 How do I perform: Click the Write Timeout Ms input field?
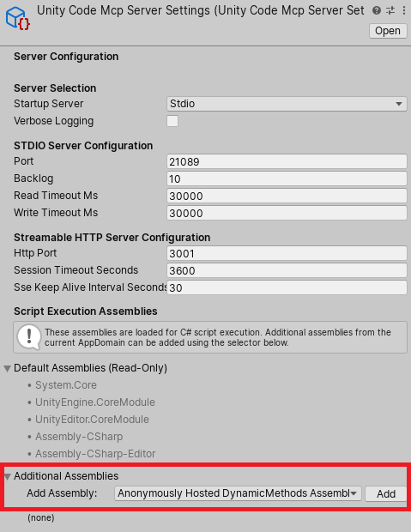(287, 213)
